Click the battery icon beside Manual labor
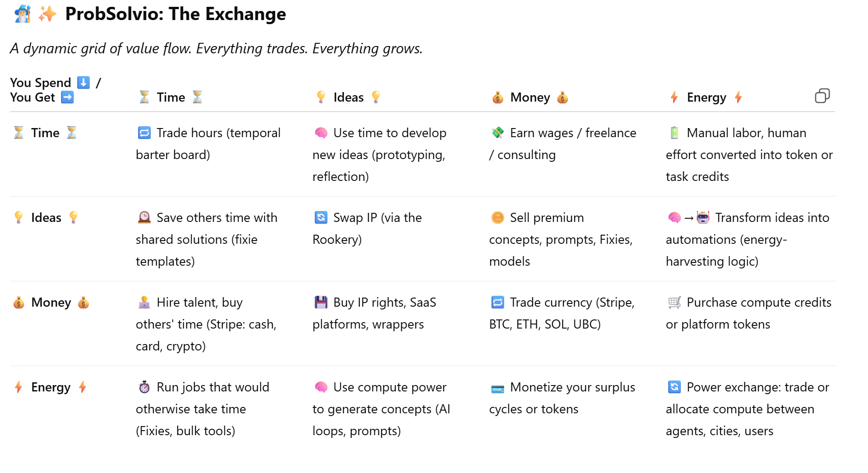 point(674,133)
